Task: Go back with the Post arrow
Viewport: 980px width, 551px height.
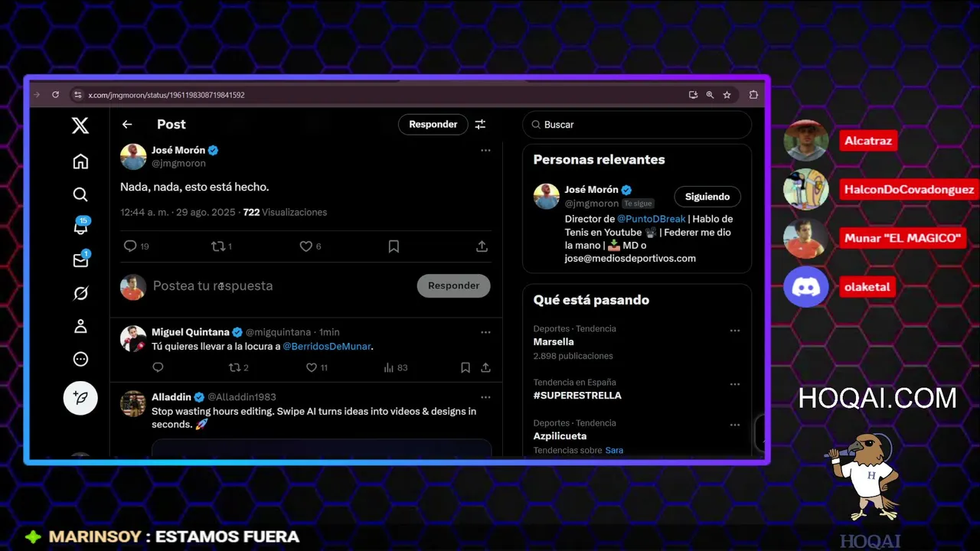Action: (127, 125)
